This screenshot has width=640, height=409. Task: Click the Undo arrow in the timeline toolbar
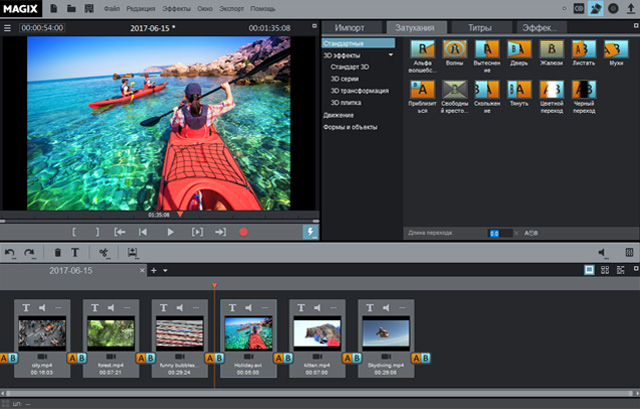[10, 253]
